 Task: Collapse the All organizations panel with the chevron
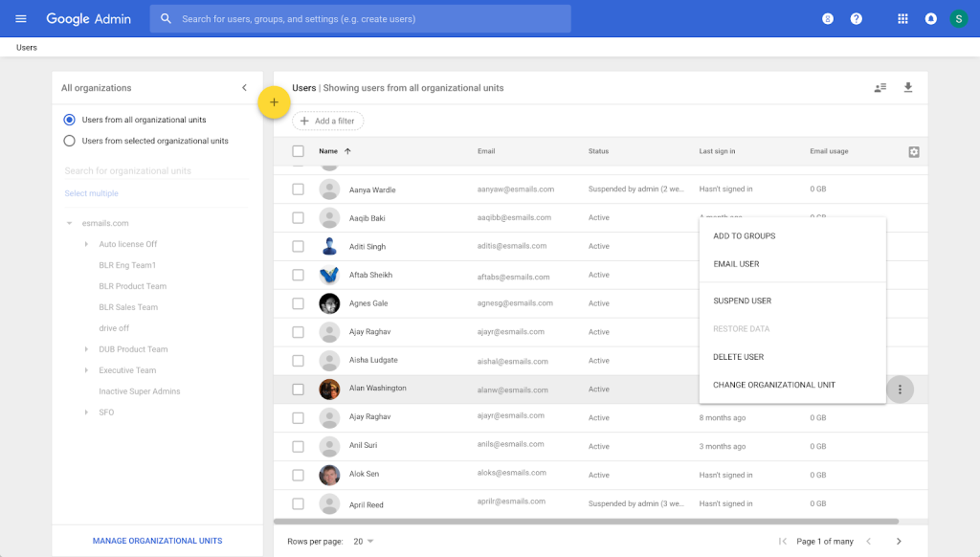[244, 87]
